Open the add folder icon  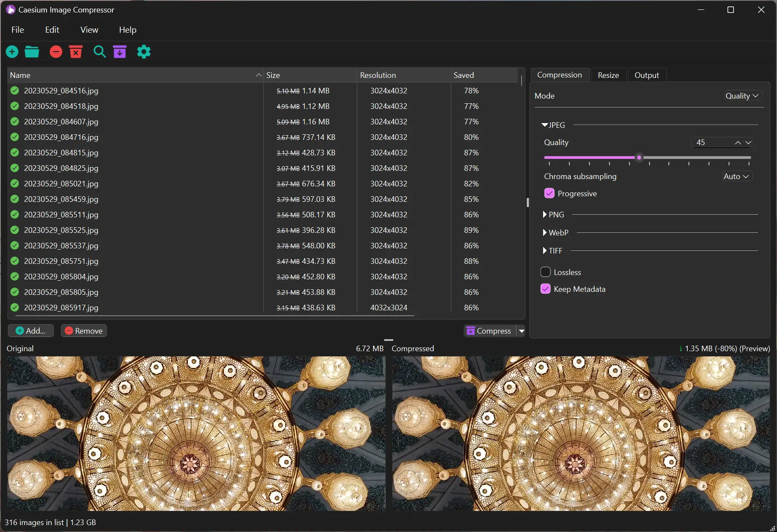(x=32, y=52)
